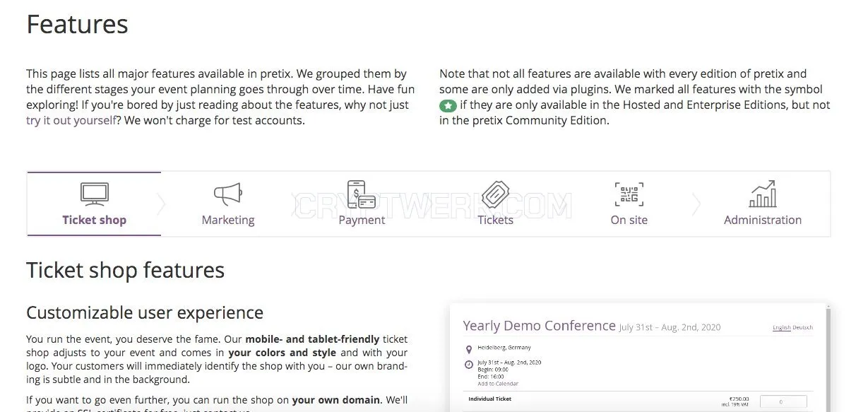868x412 pixels.
Task: Switch to the Administration tab
Action: tap(763, 204)
